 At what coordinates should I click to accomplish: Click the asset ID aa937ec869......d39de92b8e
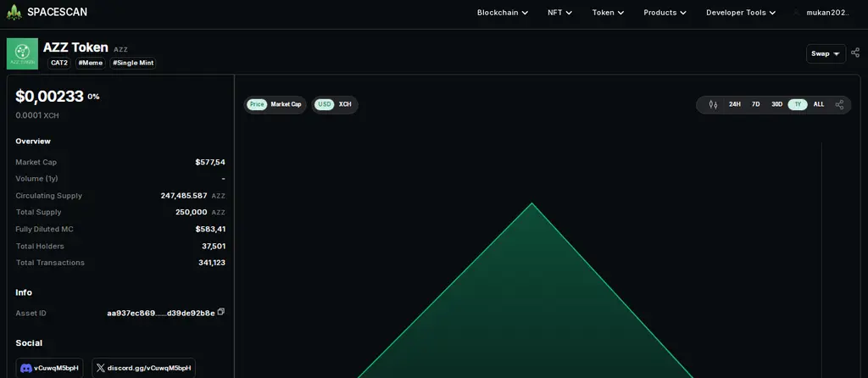[160, 314]
